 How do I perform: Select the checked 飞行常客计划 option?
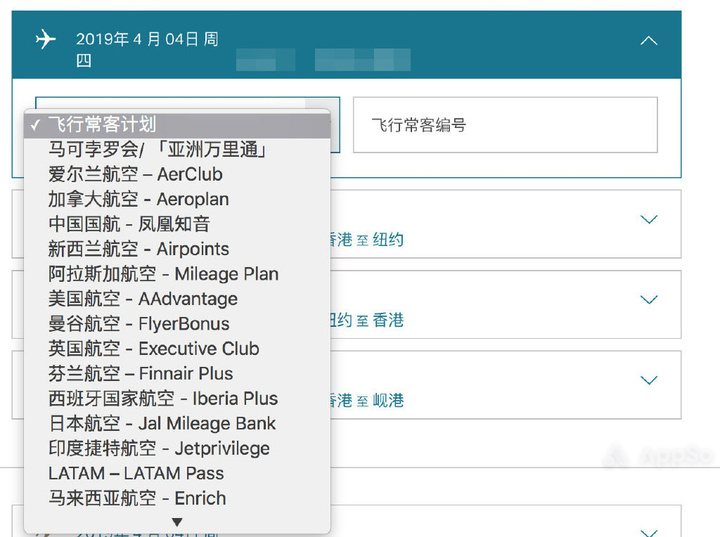[177, 125]
